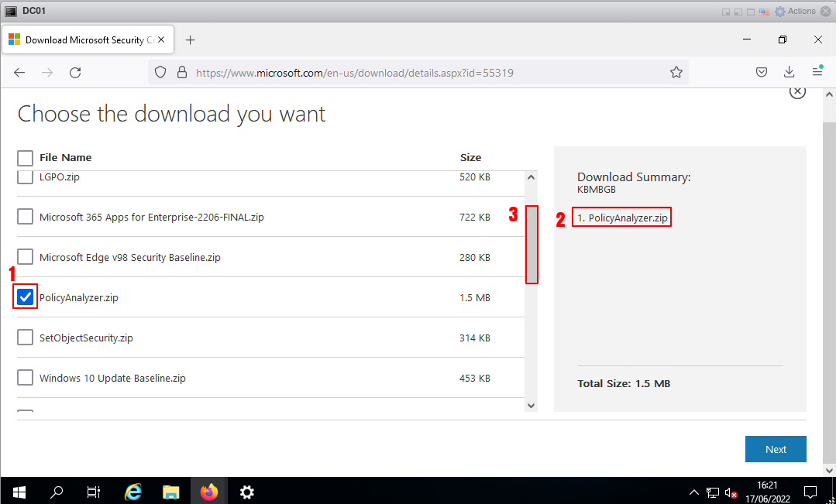Save to Pocket icon in toolbar

[762, 73]
